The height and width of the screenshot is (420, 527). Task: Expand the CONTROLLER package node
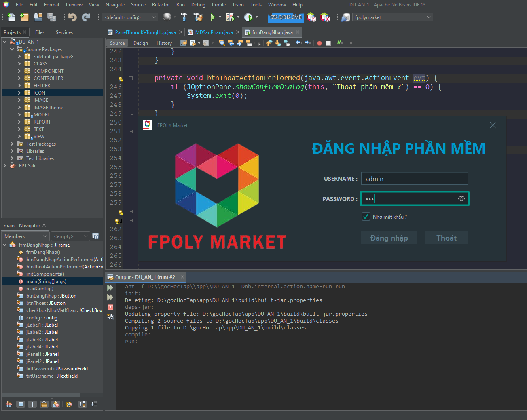tap(19, 78)
